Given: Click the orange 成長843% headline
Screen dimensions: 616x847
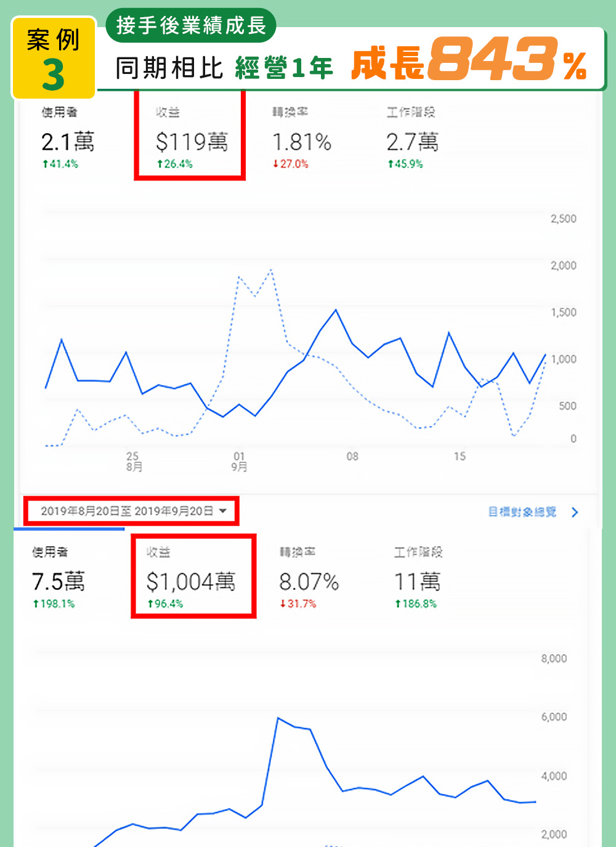Looking at the screenshot, I should tap(468, 60).
